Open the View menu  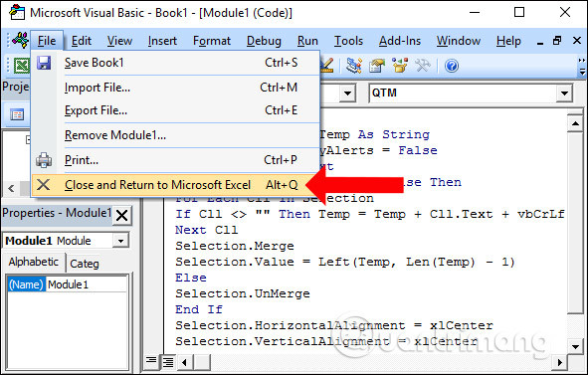click(119, 41)
